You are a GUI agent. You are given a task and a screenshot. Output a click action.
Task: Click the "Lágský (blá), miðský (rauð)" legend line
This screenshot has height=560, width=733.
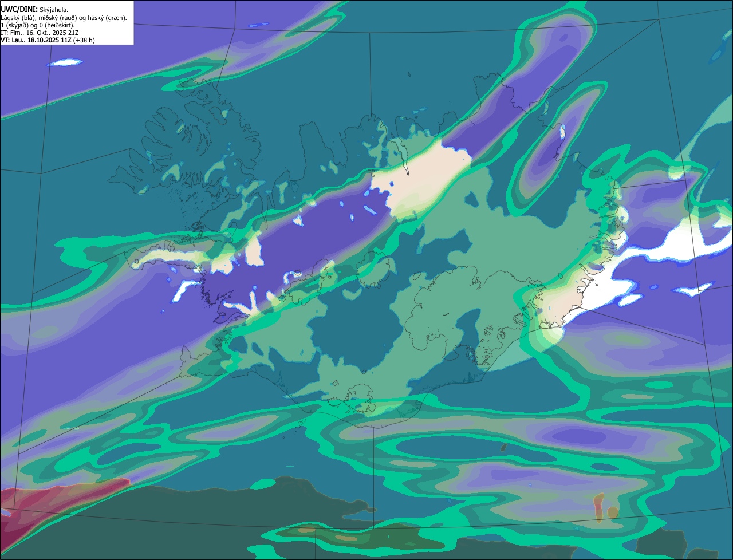pyautogui.click(x=64, y=18)
